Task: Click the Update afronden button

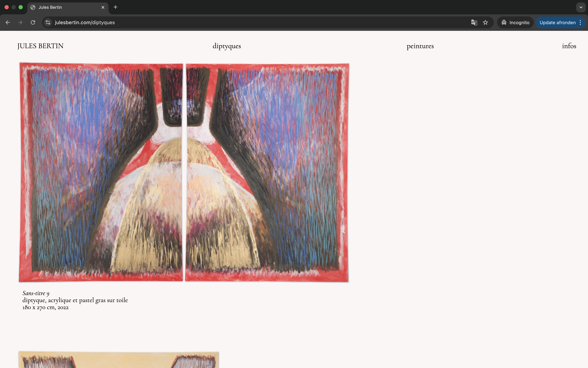Action: click(557, 22)
